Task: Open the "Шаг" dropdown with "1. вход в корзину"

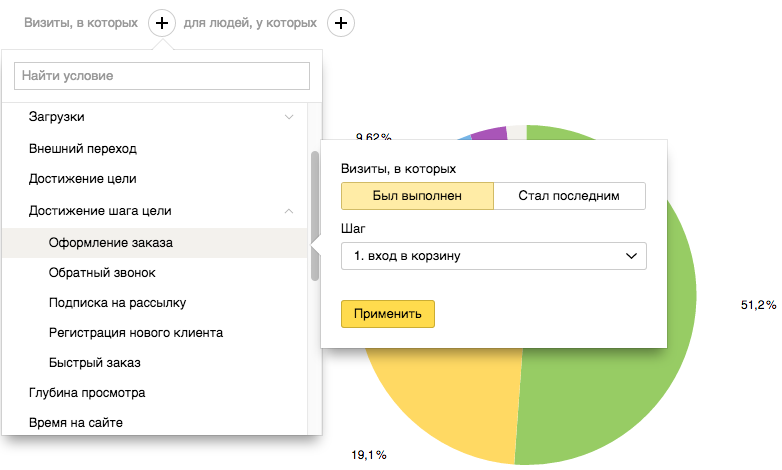Action: pos(494,256)
